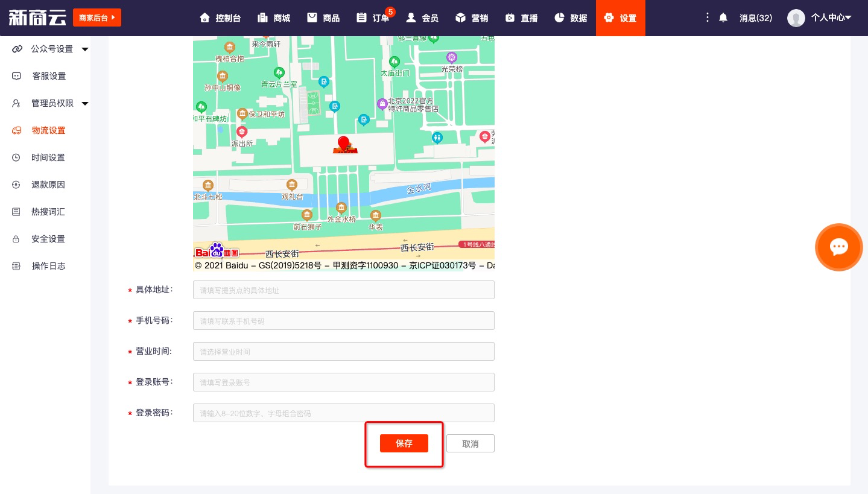Select 物流设置 in sidebar
This screenshot has height=494, width=868.
[x=49, y=130]
